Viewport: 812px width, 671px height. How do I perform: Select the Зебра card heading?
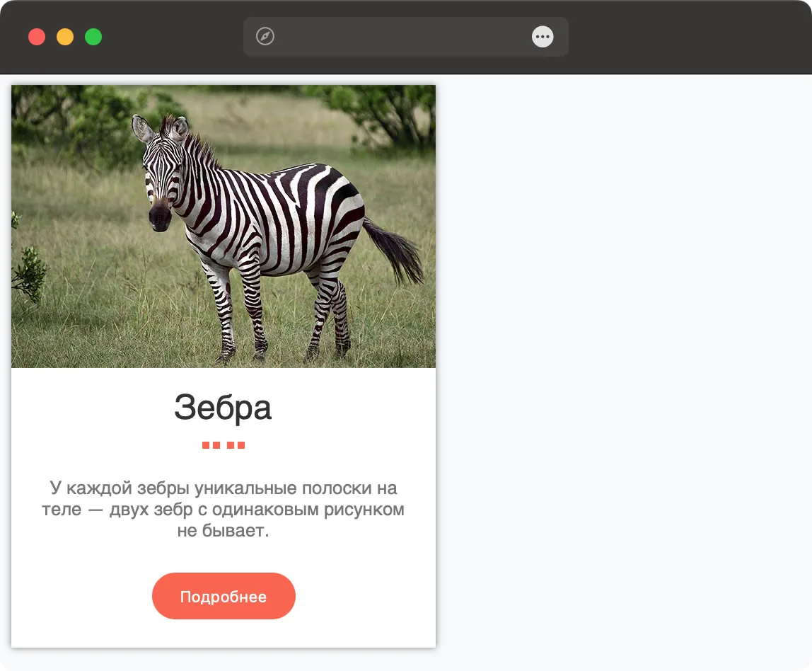[223, 407]
